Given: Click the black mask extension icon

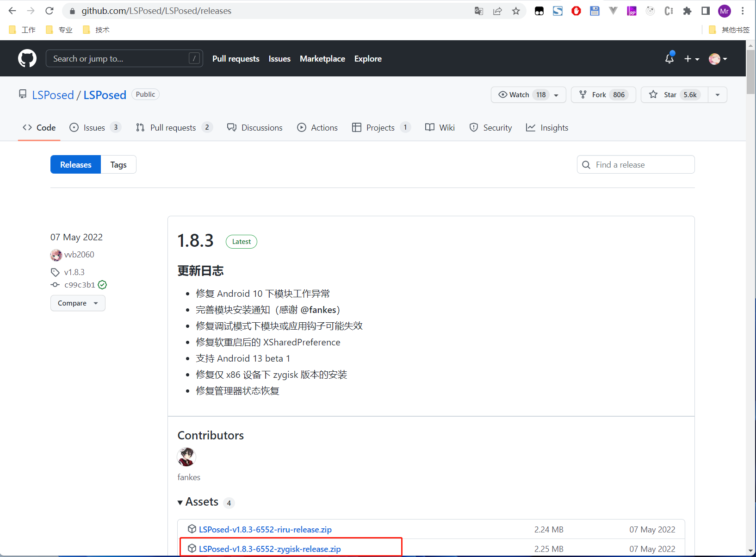Looking at the screenshot, I should click(539, 11).
